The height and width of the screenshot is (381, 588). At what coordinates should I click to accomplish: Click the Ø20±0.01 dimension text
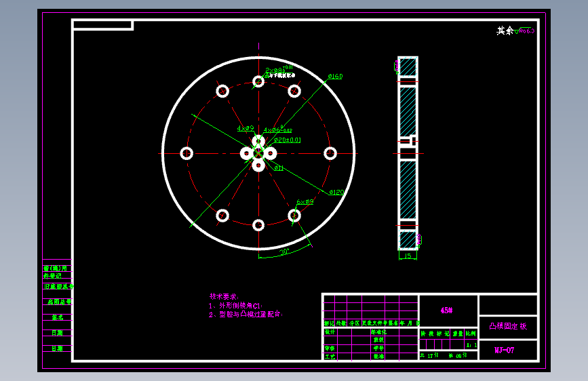pyautogui.click(x=288, y=140)
